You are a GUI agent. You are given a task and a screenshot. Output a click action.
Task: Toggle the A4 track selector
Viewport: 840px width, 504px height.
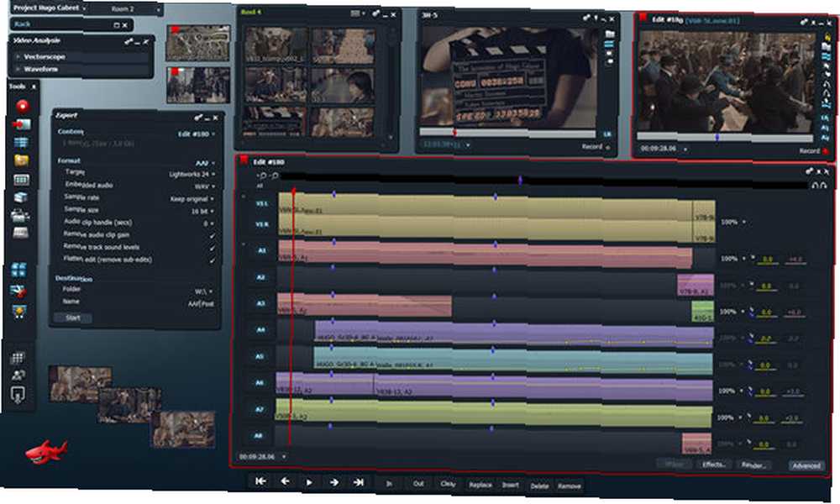260,330
